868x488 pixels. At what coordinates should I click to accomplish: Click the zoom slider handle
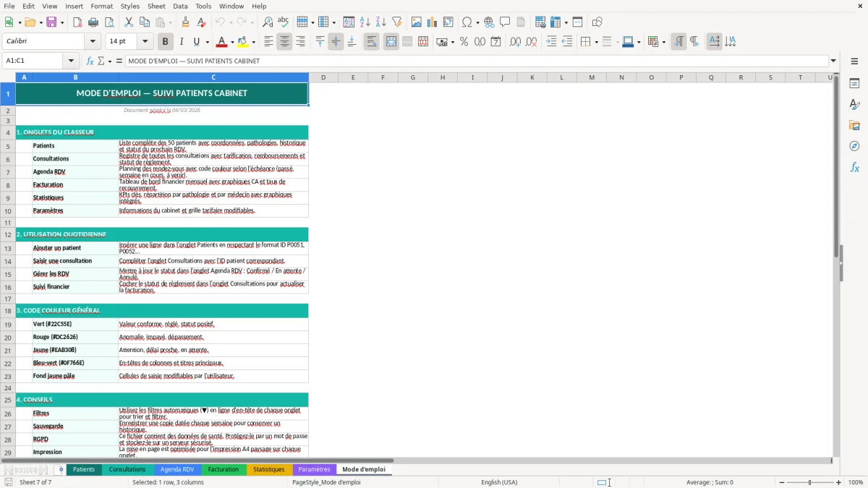pyautogui.click(x=809, y=482)
